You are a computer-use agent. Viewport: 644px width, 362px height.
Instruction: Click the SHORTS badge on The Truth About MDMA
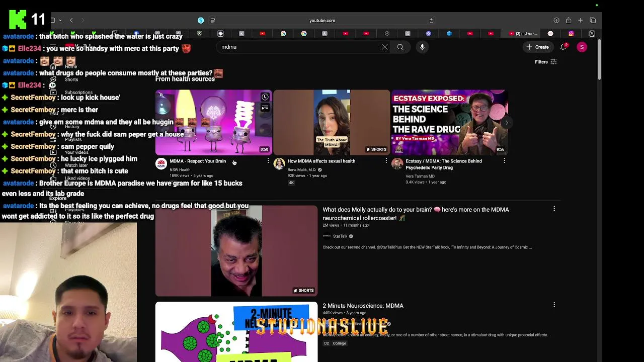[376, 149]
